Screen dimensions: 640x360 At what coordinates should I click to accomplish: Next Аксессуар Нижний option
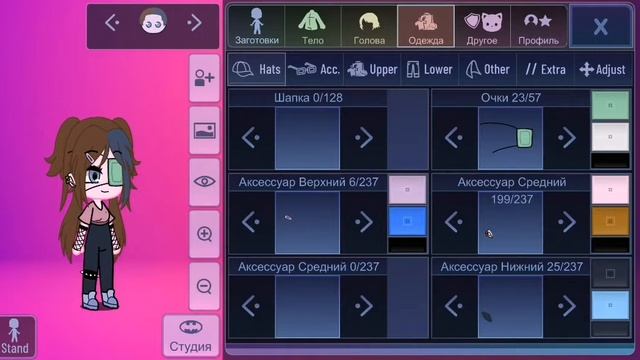pos(567,307)
